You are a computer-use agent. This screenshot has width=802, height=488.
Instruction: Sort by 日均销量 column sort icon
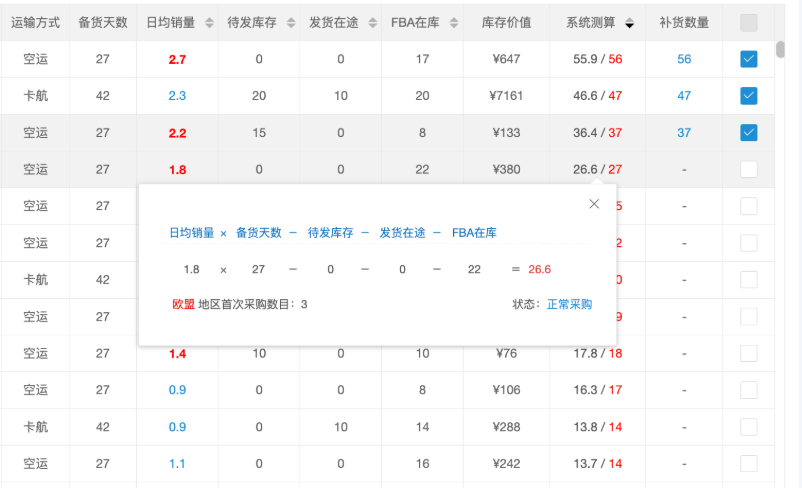[x=208, y=23]
